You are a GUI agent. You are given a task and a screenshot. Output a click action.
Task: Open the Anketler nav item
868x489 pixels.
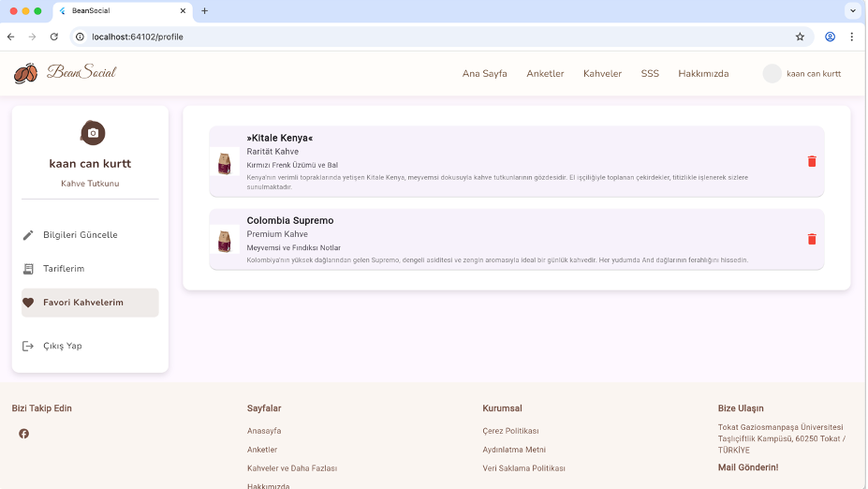(545, 74)
